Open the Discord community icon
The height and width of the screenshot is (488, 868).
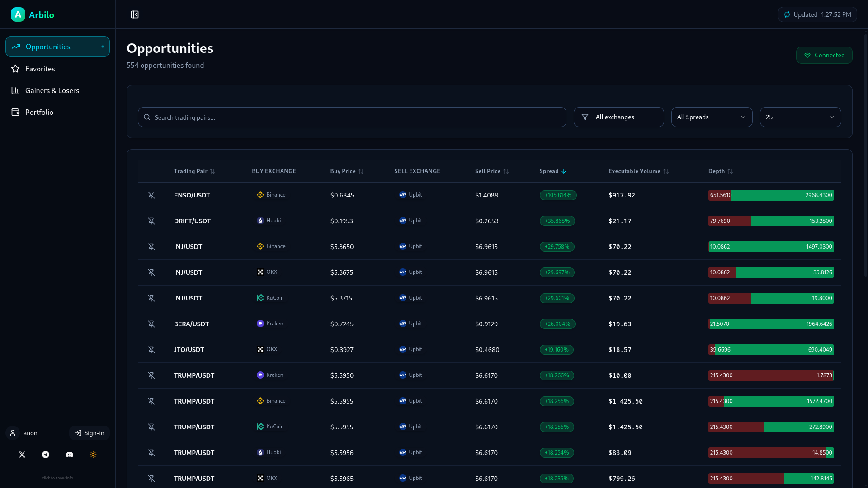pos(69,455)
